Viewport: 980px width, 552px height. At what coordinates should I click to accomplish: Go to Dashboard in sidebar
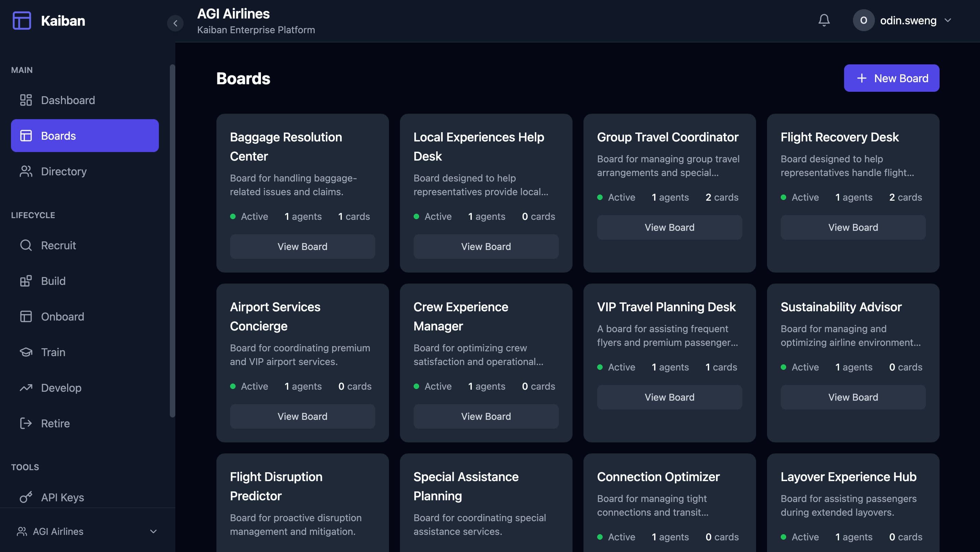point(85,100)
